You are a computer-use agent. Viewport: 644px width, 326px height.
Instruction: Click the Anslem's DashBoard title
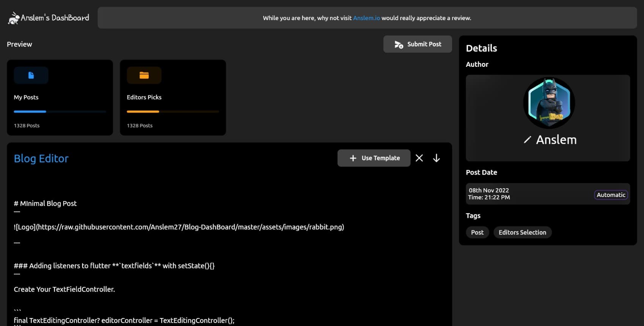(x=55, y=18)
